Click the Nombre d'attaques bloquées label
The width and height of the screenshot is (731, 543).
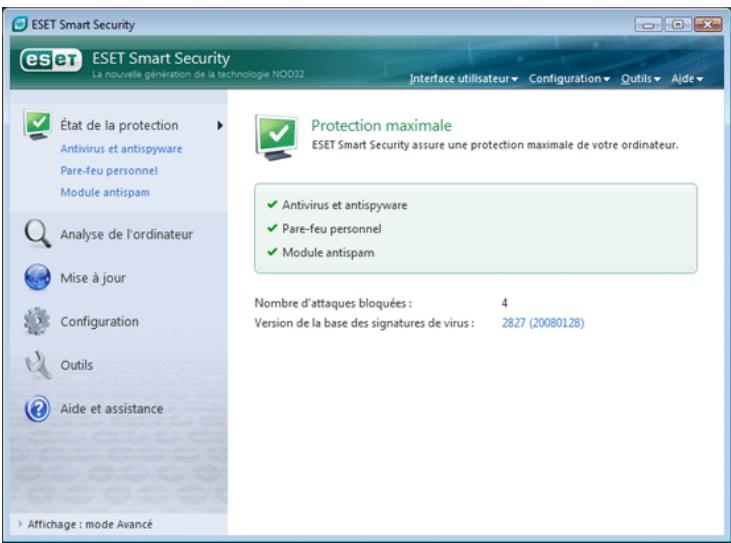(333, 303)
